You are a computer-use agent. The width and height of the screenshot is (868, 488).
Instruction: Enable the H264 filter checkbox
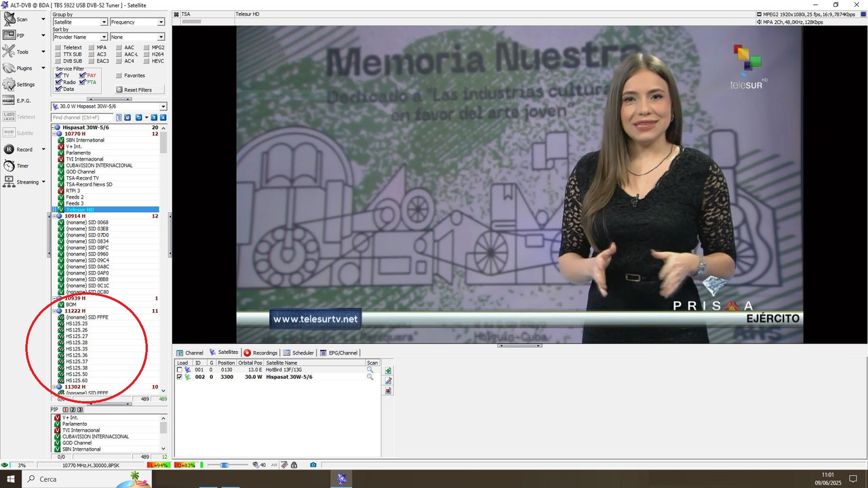[147, 54]
